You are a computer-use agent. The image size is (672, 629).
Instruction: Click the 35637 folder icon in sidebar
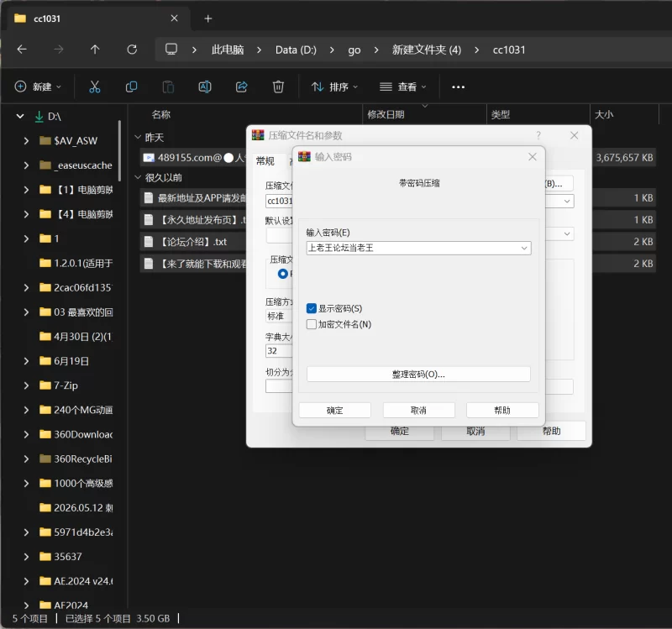click(45, 556)
